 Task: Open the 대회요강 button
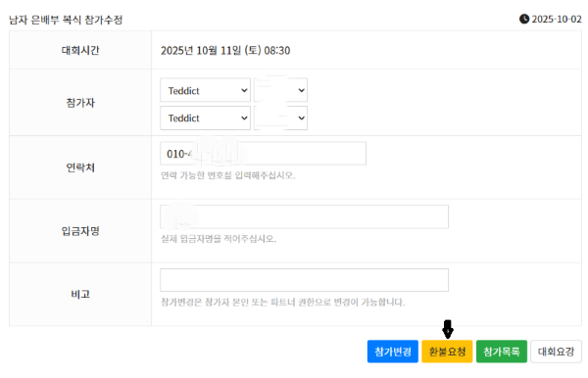pos(556,352)
